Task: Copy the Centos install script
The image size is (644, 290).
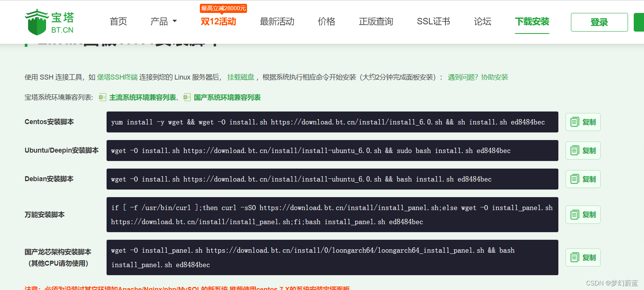Action: 583,122
